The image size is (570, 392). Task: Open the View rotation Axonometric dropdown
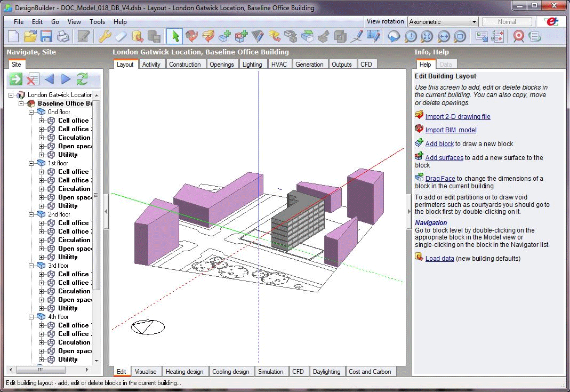pos(474,22)
